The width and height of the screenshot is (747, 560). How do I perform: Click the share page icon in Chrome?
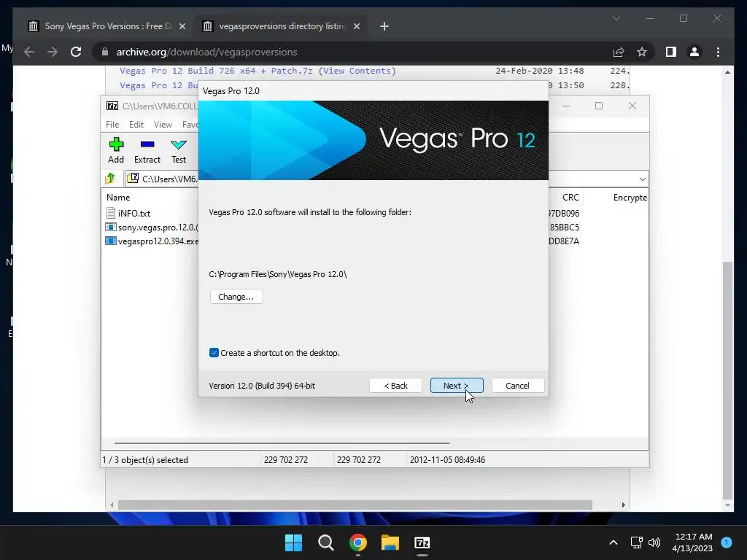pos(619,52)
